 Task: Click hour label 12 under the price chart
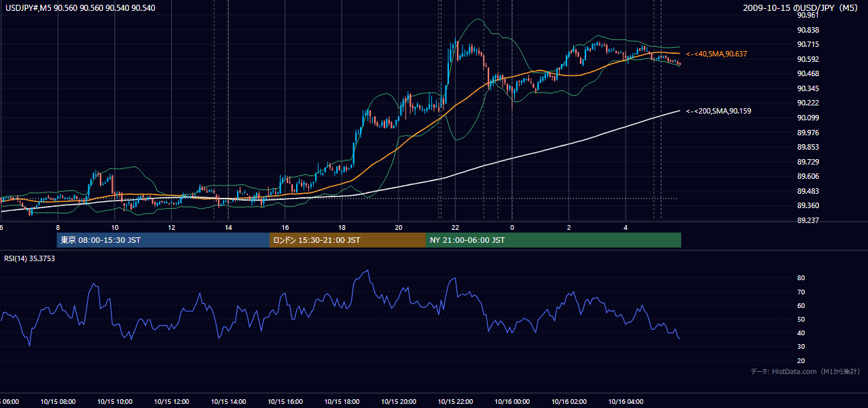pyautogui.click(x=171, y=228)
